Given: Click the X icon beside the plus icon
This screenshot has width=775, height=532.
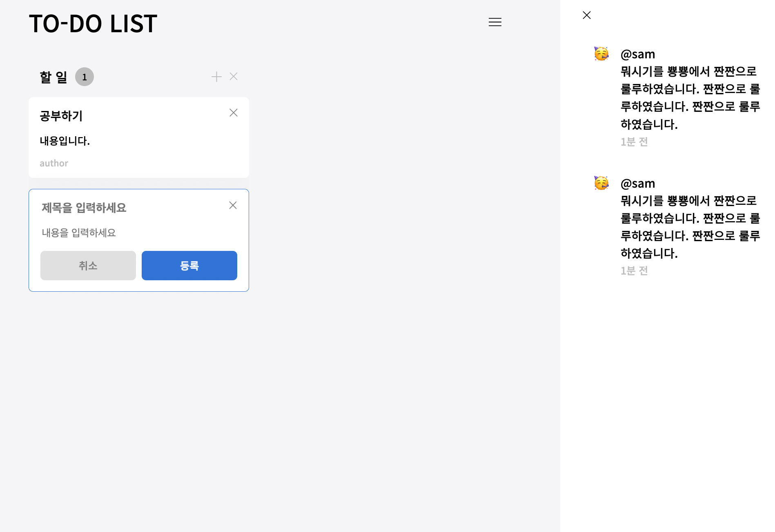Looking at the screenshot, I should click(233, 76).
